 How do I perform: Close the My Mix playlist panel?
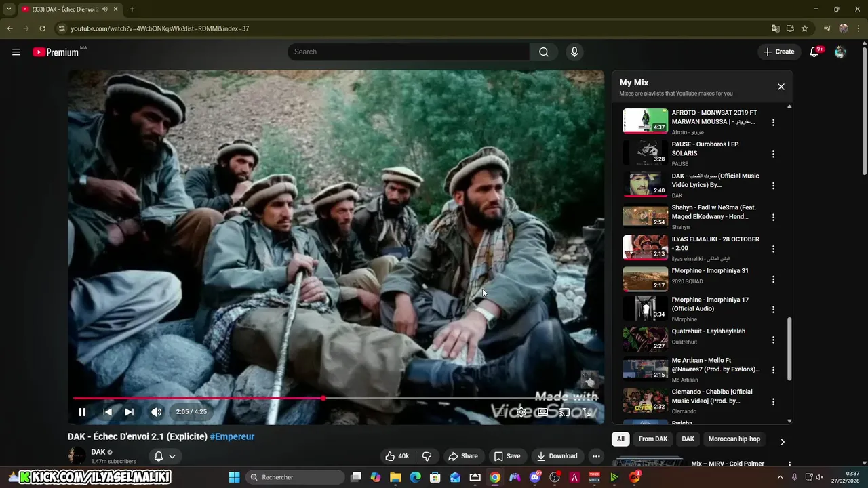pyautogui.click(x=781, y=87)
